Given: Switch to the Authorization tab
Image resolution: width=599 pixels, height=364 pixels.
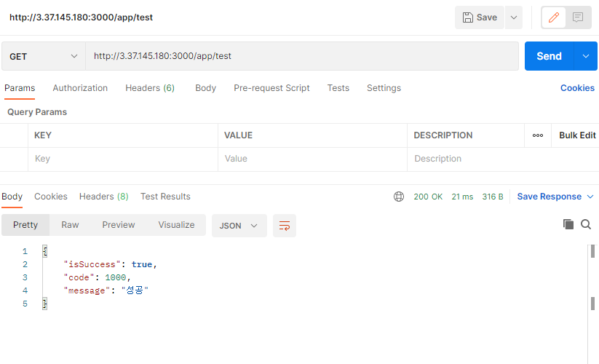Looking at the screenshot, I should click(80, 88).
